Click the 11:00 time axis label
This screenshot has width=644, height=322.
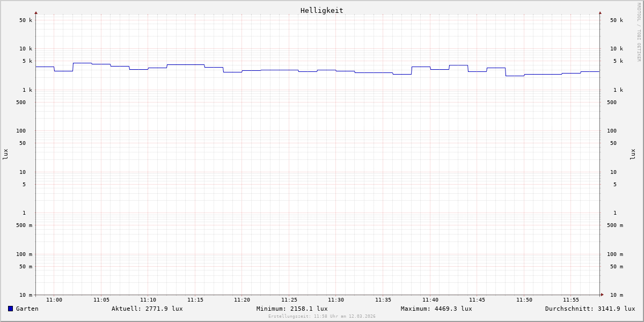54,300
